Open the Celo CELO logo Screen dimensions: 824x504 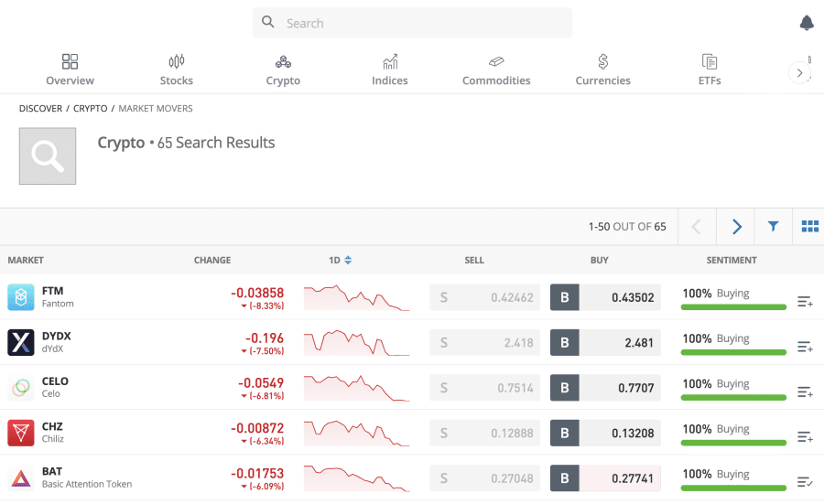pyautogui.click(x=21, y=388)
